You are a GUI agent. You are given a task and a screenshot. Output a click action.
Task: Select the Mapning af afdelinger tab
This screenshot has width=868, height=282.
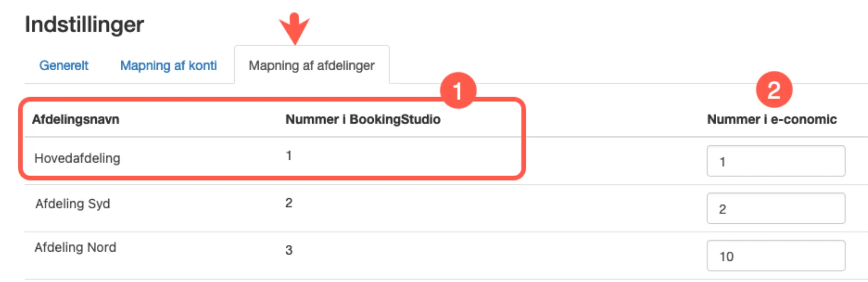(312, 65)
